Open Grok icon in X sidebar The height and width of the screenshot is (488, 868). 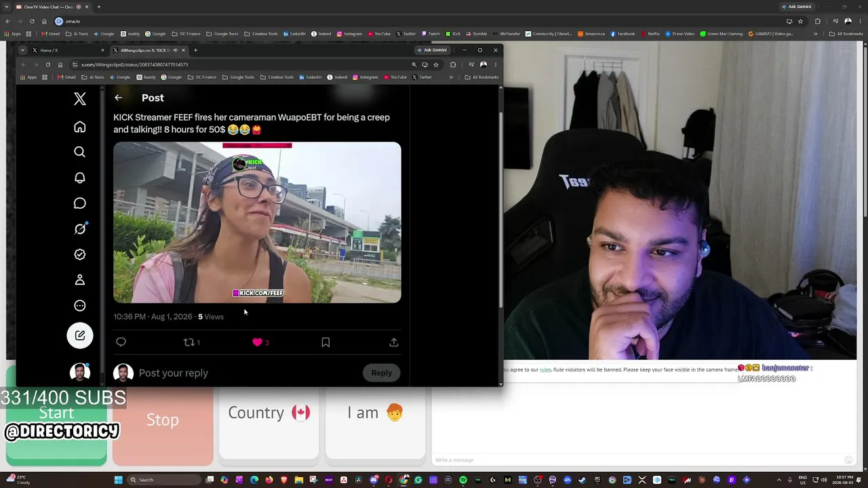tap(79, 229)
